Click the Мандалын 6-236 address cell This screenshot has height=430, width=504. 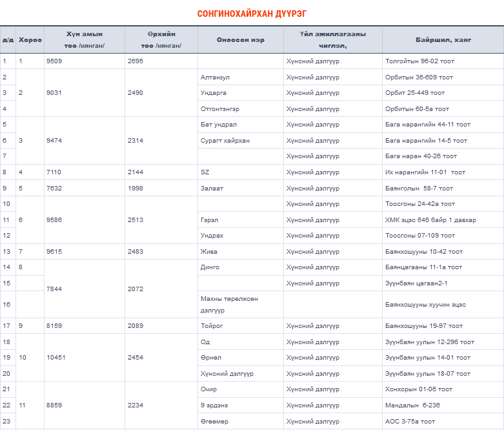412,405
